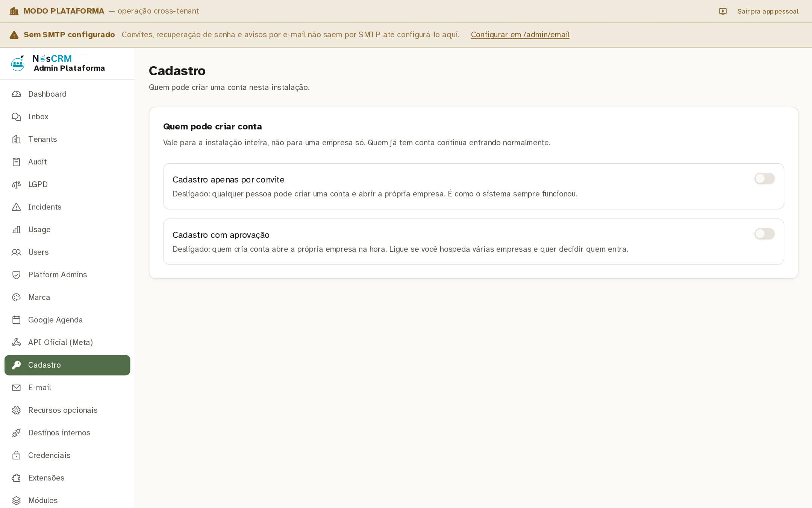Click the Sem SMTP configurado warning icon
Image resolution: width=812 pixels, height=508 pixels.
(14, 35)
